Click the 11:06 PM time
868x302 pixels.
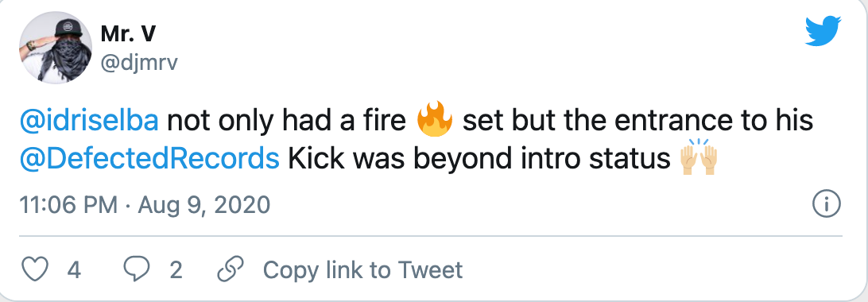pyautogui.click(x=68, y=205)
